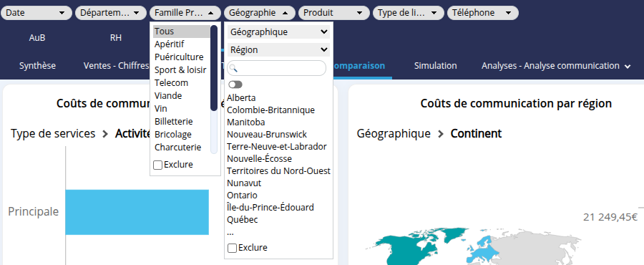The image size is (644, 265).
Task: Expand the Analyses - Analyse communication menu arrow
Action: 627,66
